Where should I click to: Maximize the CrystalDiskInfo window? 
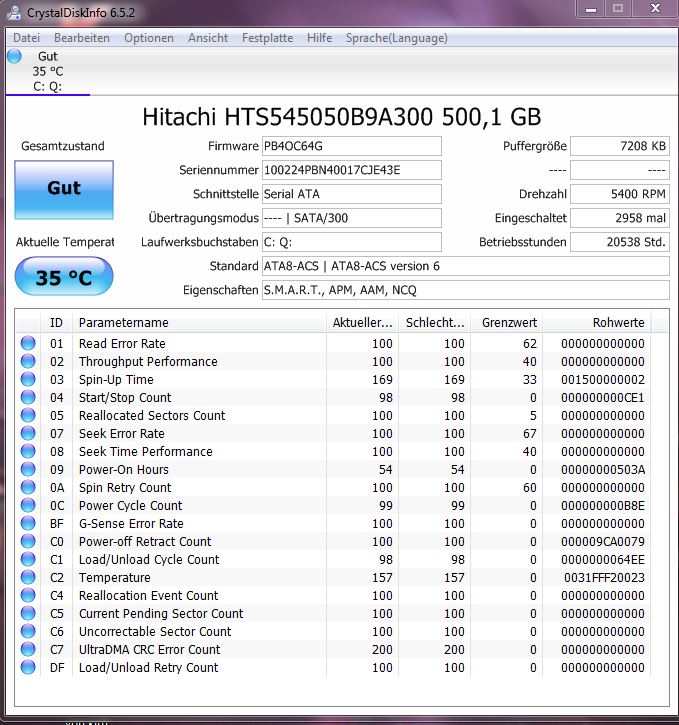point(618,9)
